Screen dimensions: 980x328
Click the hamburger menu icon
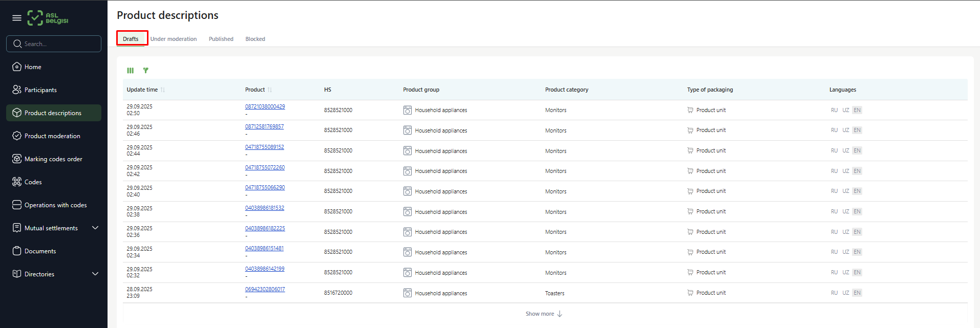[17, 18]
